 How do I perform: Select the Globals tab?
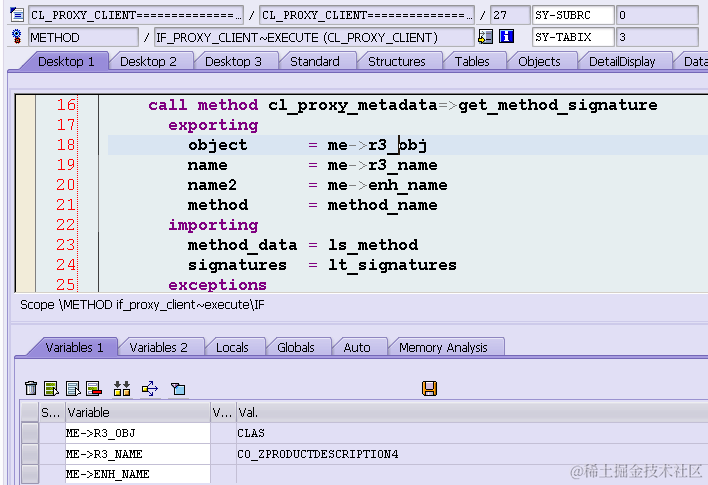click(x=296, y=347)
